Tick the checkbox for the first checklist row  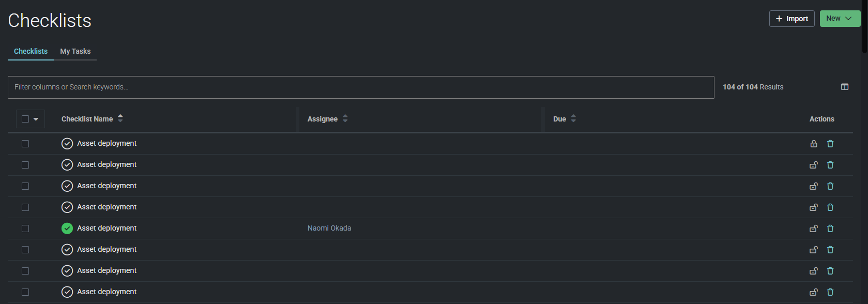click(x=25, y=144)
